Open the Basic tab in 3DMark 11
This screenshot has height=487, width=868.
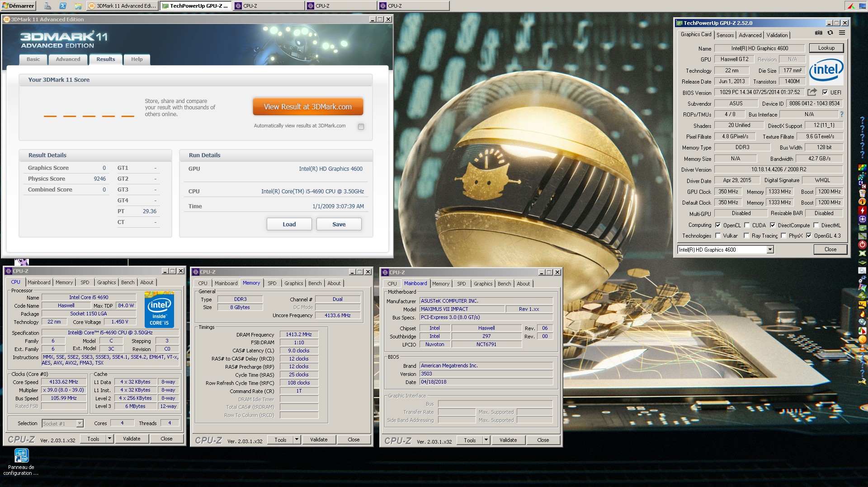point(33,59)
